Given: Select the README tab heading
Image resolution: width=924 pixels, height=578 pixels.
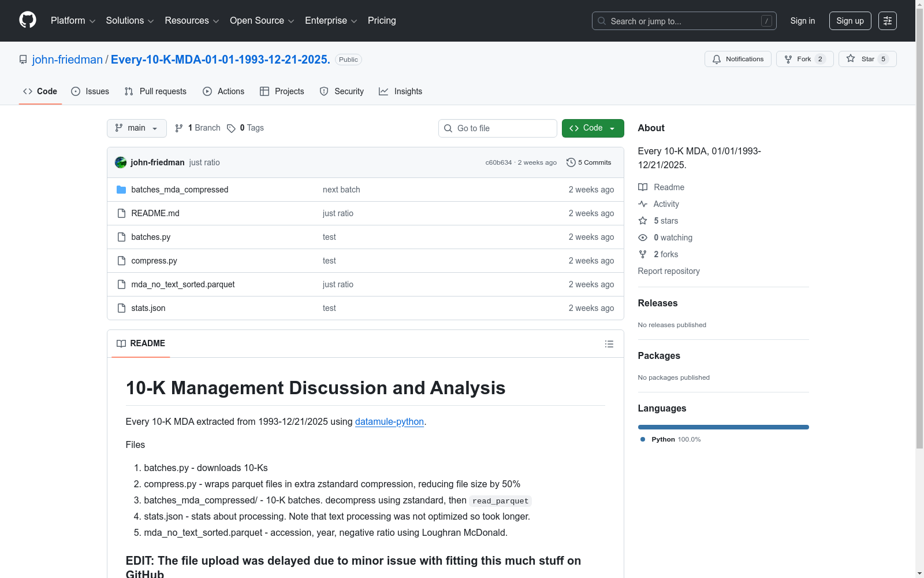Looking at the screenshot, I should pos(141,343).
